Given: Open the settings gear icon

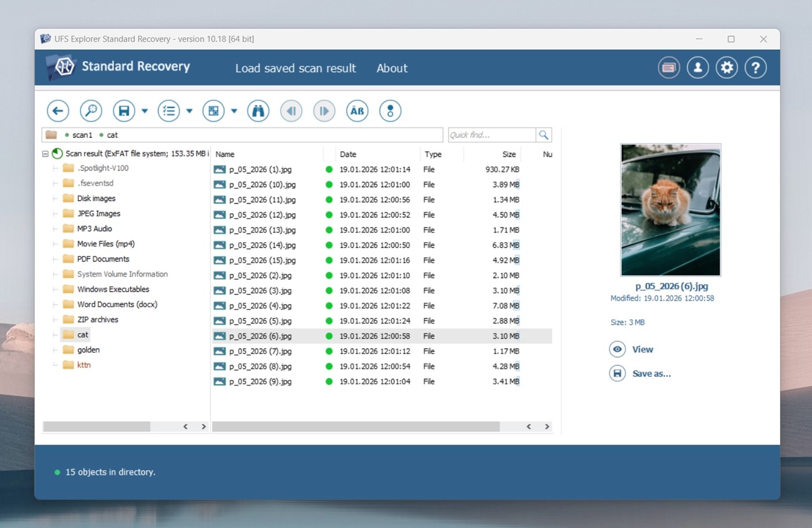Looking at the screenshot, I should point(727,67).
